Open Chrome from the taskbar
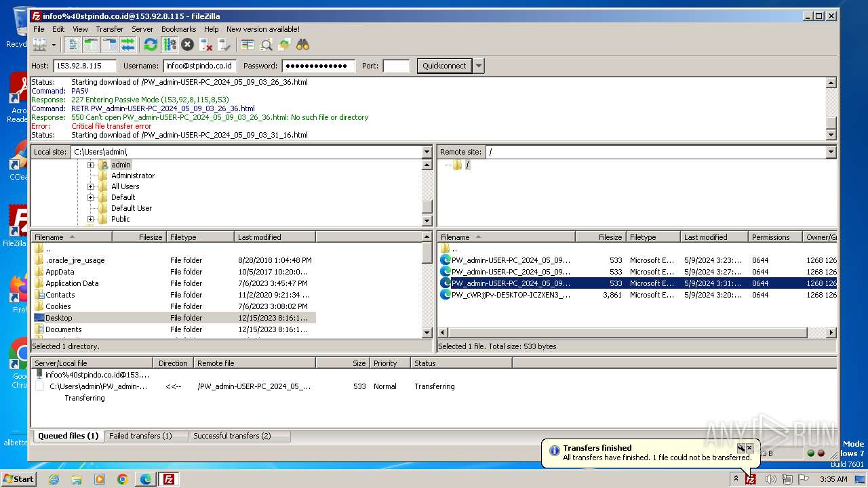 [x=123, y=479]
